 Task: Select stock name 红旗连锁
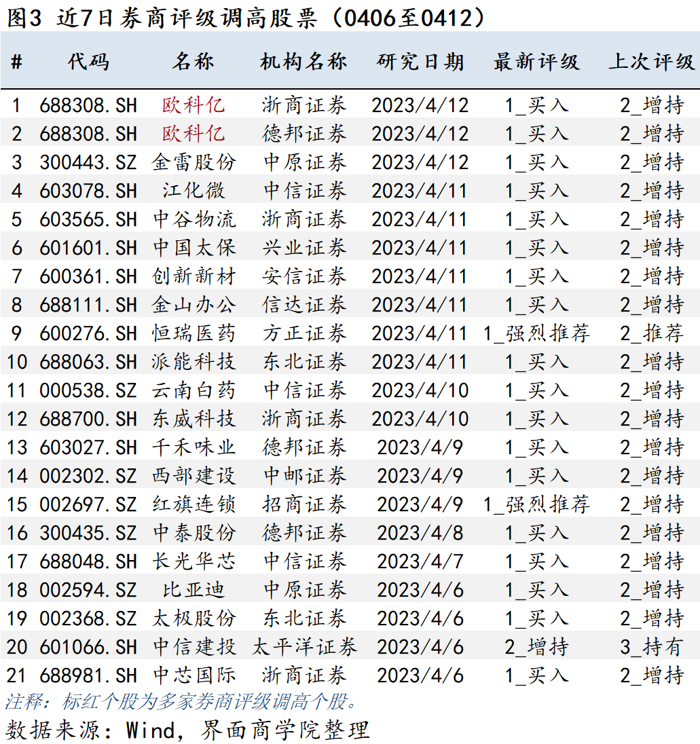193,504
